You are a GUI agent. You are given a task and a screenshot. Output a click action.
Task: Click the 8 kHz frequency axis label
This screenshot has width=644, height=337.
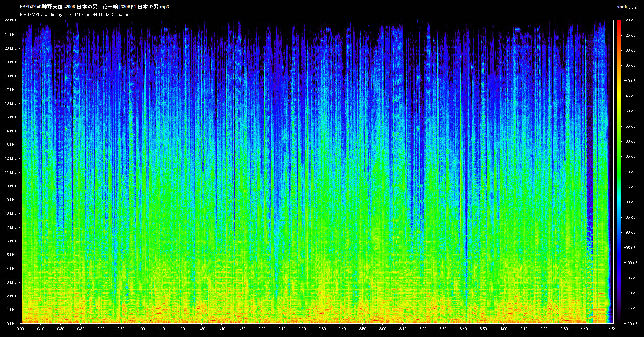pos(12,213)
